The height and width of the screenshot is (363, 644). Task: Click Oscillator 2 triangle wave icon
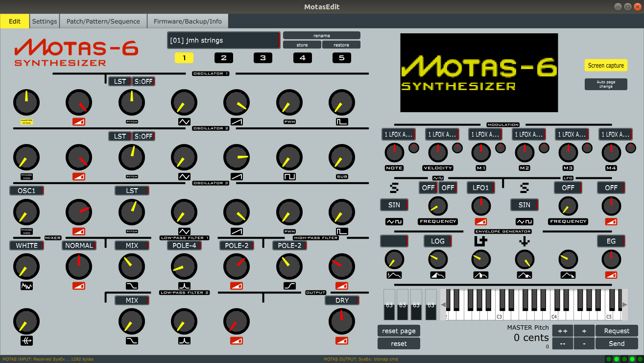[x=184, y=176]
